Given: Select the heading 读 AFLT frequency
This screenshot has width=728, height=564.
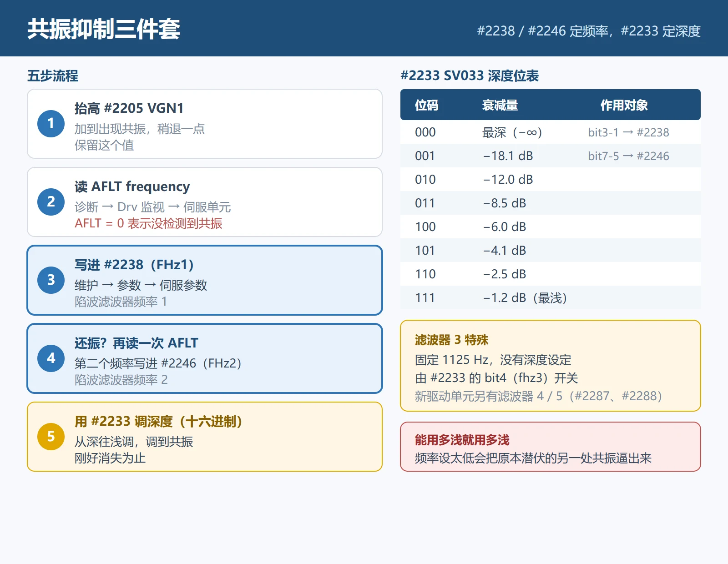Looking at the screenshot, I should click(x=132, y=186).
